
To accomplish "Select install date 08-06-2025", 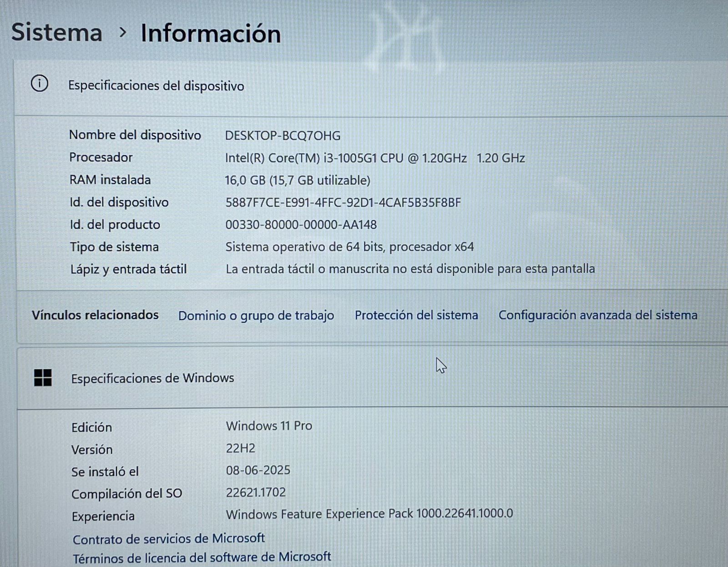I will (258, 470).
